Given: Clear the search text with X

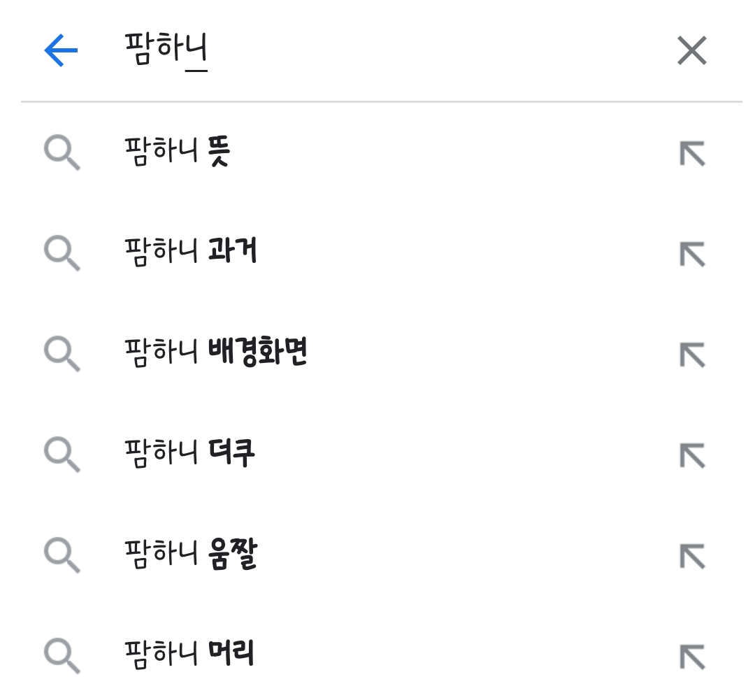Looking at the screenshot, I should coord(692,51).
